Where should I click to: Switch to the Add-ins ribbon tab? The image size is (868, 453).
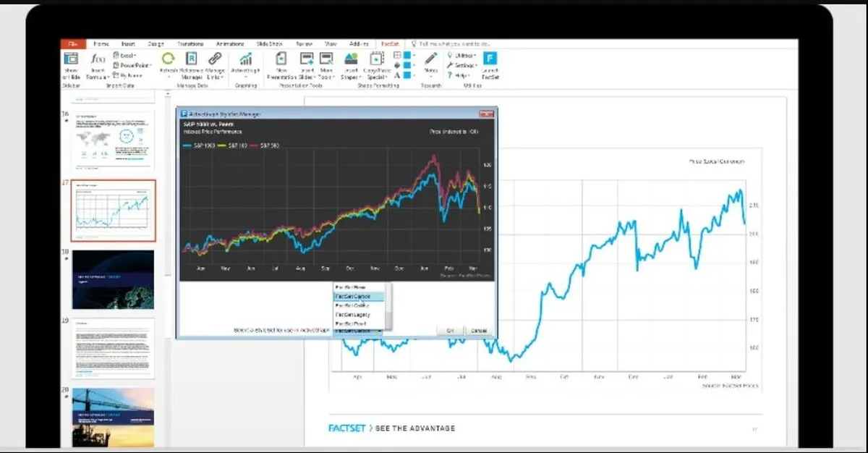coord(359,43)
